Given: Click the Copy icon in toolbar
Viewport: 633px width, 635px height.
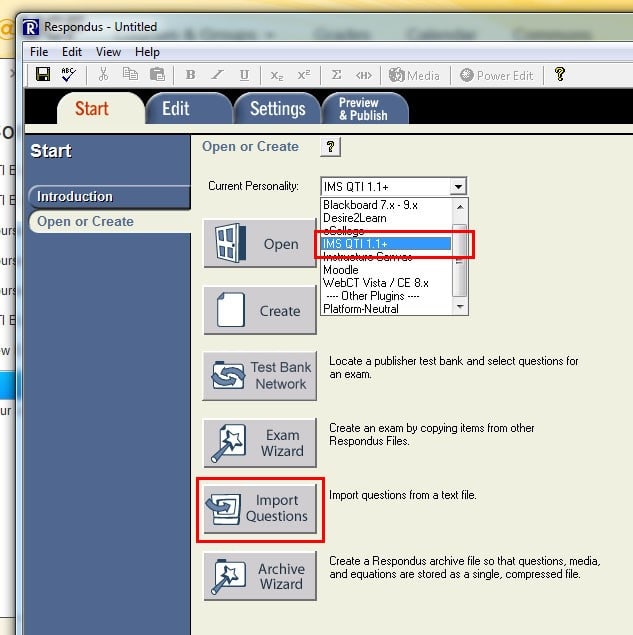Looking at the screenshot, I should pyautogui.click(x=130, y=75).
